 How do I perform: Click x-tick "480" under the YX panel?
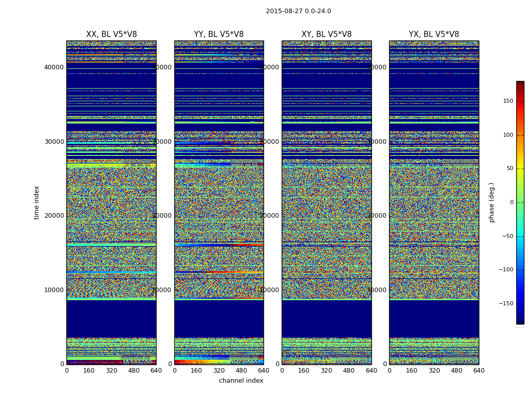click(457, 371)
